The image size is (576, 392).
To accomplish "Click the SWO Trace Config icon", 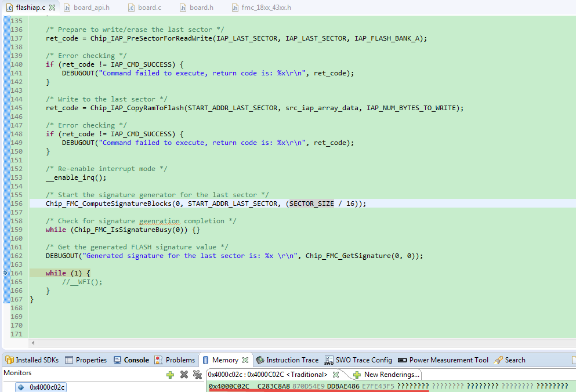I will coord(329,361).
